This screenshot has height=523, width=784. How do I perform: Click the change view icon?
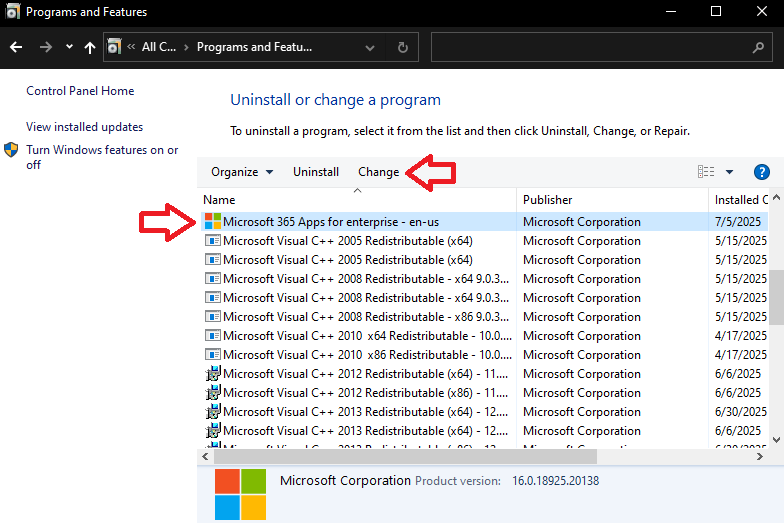click(x=706, y=172)
